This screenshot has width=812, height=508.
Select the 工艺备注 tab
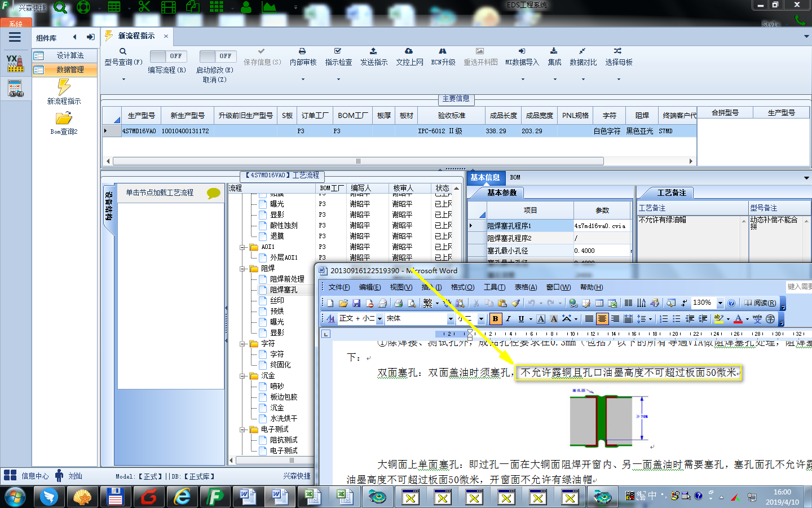coord(672,193)
